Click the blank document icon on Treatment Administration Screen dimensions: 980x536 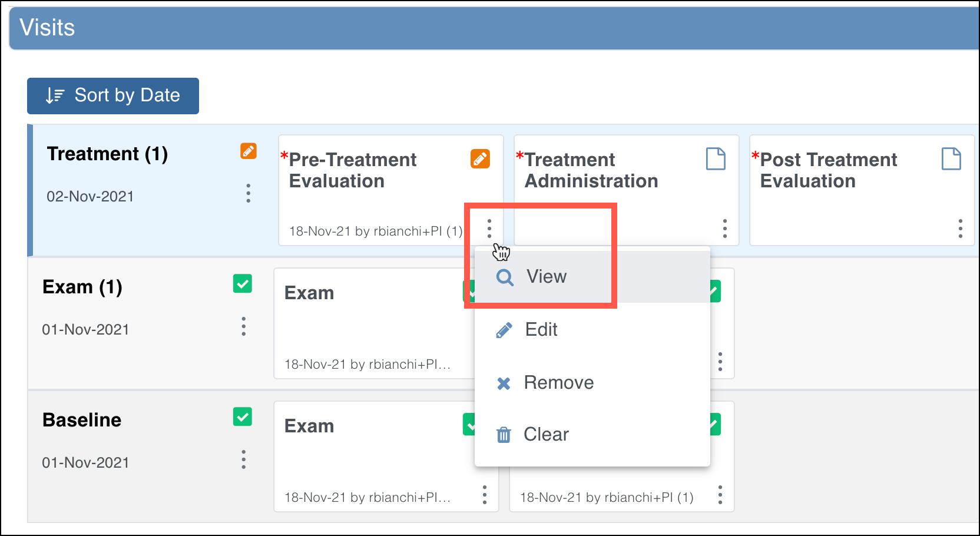716,158
